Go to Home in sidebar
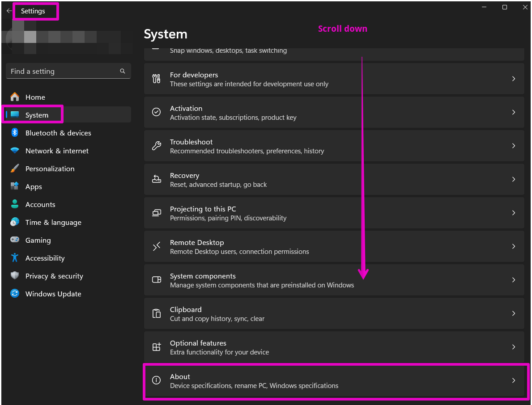This screenshot has height=405, width=532. coord(68,97)
